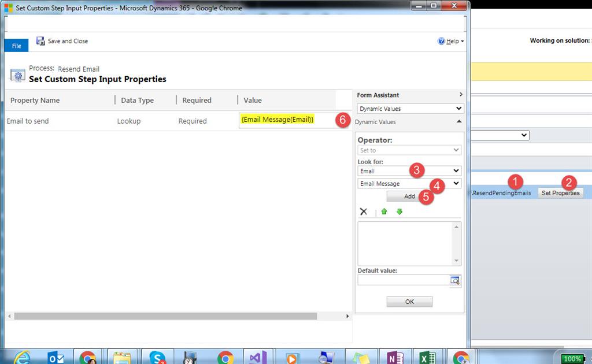Select the File tab
The width and height of the screenshot is (592, 364).
(x=16, y=44)
